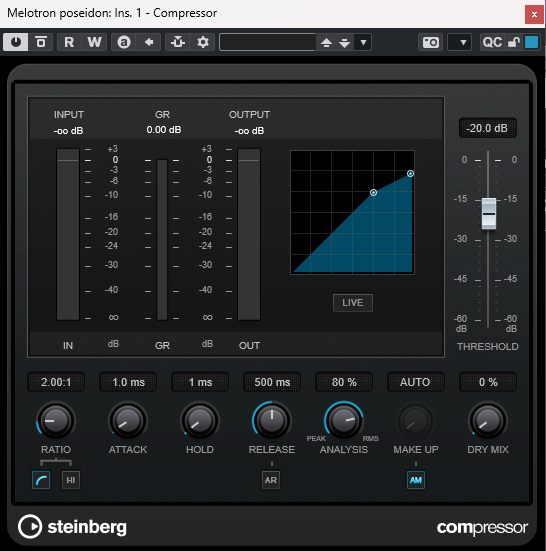This screenshot has height=551, width=546.
Task: Click the copy A to B arrow icon
Action: click(x=149, y=42)
